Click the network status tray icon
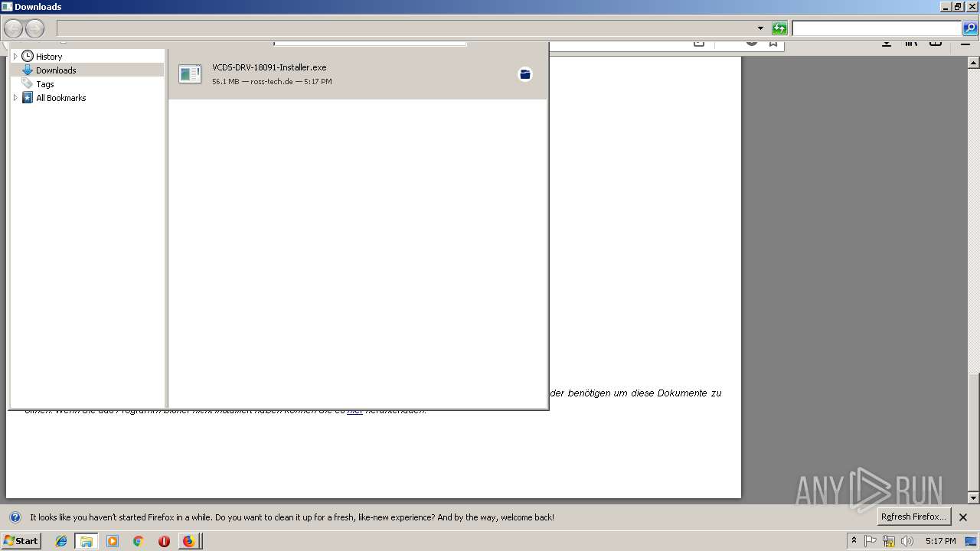The width and height of the screenshot is (980, 551). tap(889, 541)
